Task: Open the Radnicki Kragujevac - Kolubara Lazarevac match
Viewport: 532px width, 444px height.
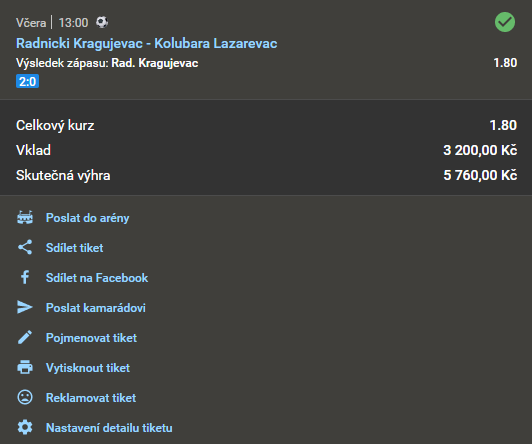Action: (x=147, y=43)
